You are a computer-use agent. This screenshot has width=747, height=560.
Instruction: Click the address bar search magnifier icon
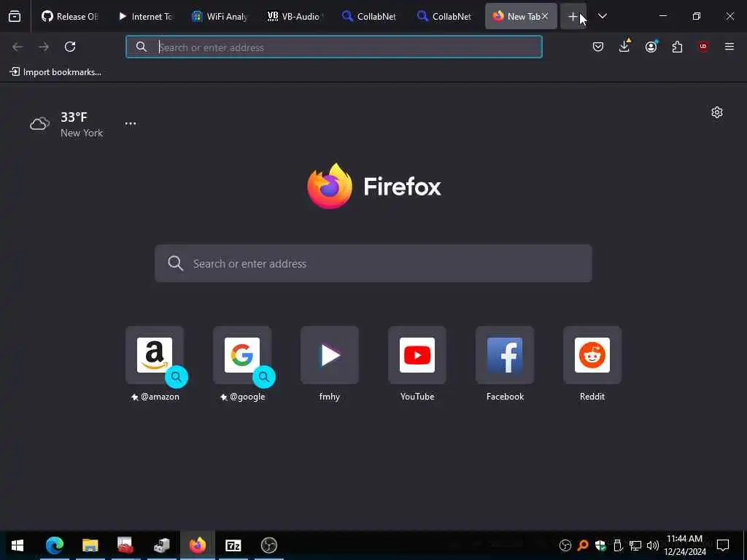point(141,47)
